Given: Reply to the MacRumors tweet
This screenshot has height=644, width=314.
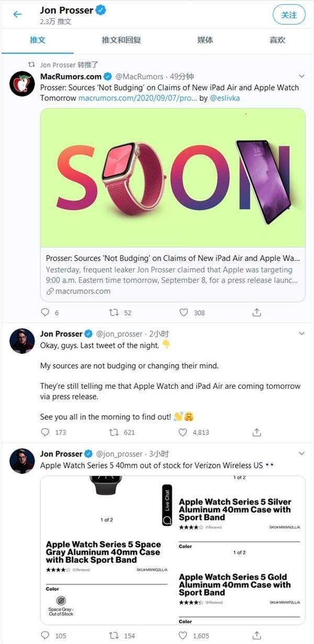Looking at the screenshot, I should pyautogui.click(x=45, y=312).
